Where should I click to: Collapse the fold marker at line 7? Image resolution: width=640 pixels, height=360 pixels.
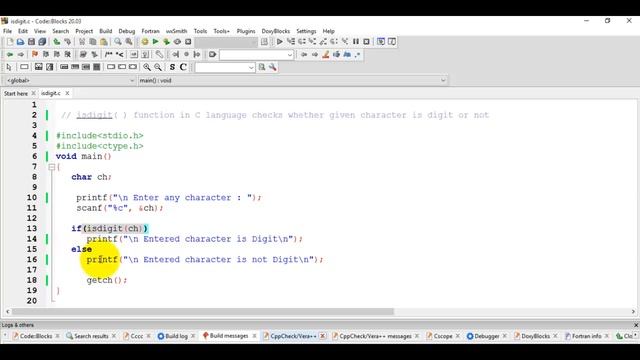(x=51, y=167)
